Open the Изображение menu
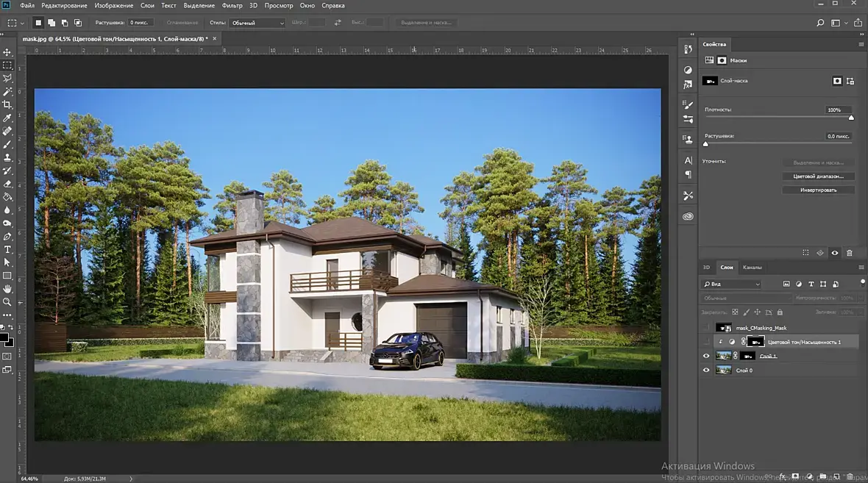Screen dimensions: 868x483 113,6
